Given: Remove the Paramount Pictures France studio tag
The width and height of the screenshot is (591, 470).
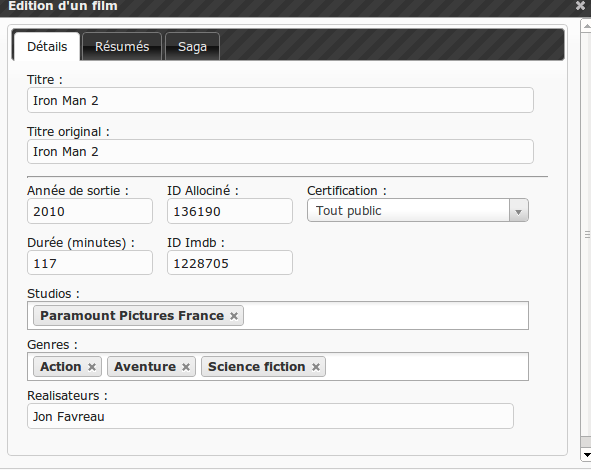Looking at the screenshot, I should coord(234,316).
